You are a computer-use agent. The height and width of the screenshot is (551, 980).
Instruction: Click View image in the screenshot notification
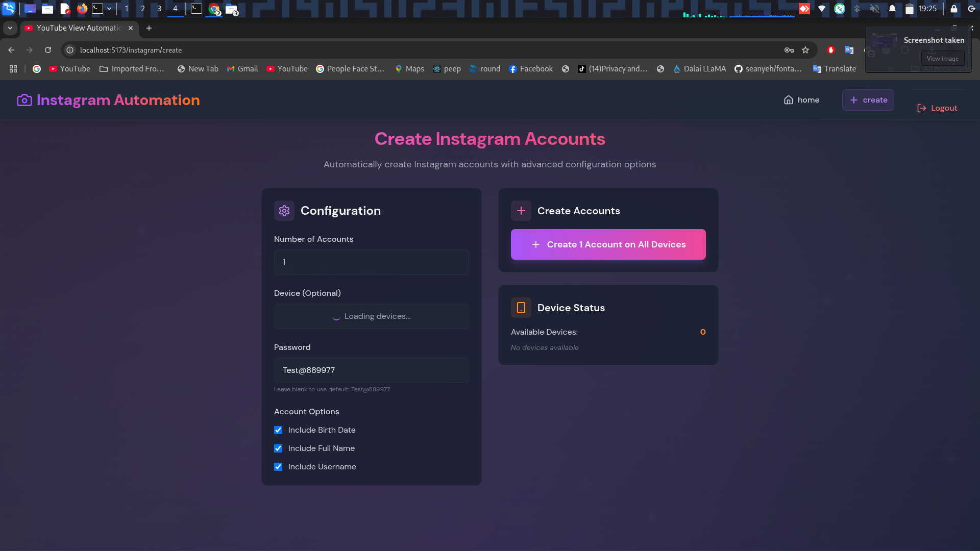[943, 59]
